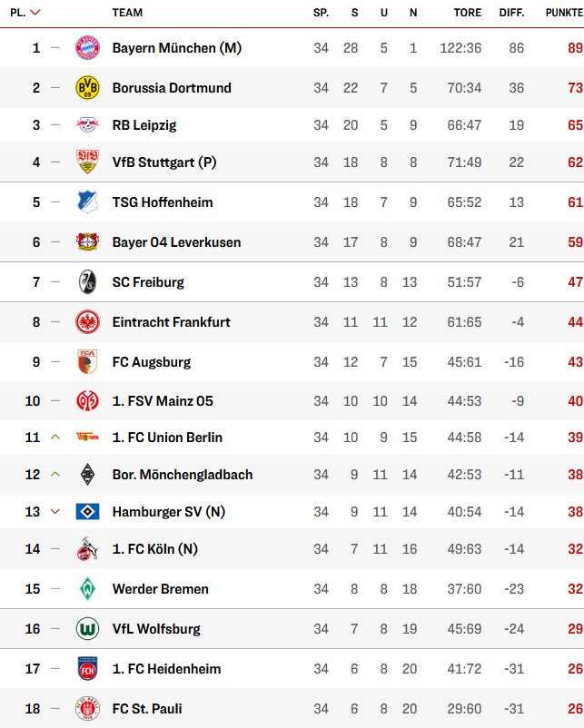Open the Bayer 04 Leverkusen team link
Viewport: 584px width, 728px height.
point(176,241)
